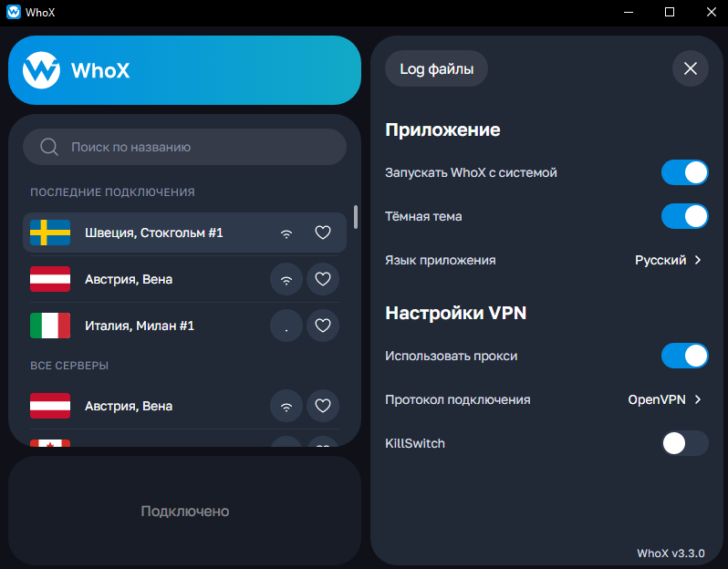Click signal icon for Австрия, Вена in recent connections
This screenshot has height=569, width=728.
click(x=286, y=279)
